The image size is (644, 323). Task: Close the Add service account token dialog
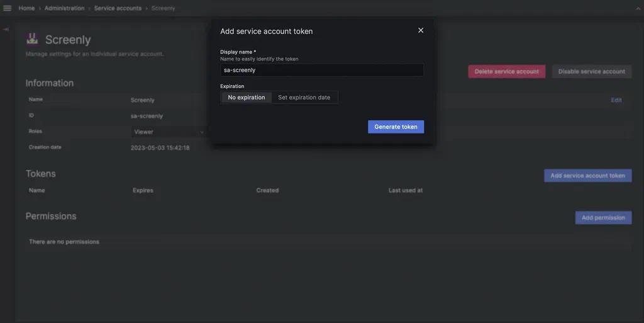pos(421,30)
